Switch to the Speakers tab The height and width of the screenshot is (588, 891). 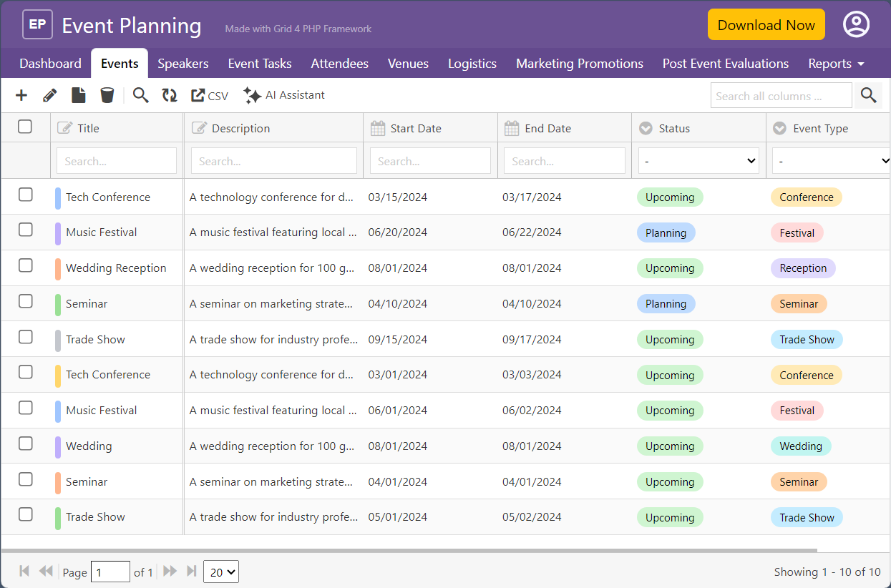[x=183, y=64]
